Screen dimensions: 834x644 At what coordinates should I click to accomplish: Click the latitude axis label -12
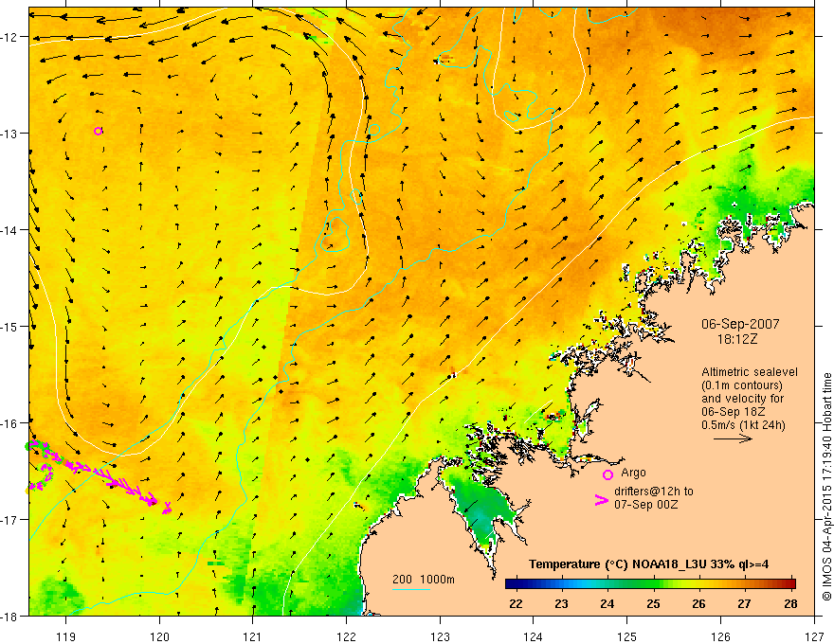tap(9, 37)
